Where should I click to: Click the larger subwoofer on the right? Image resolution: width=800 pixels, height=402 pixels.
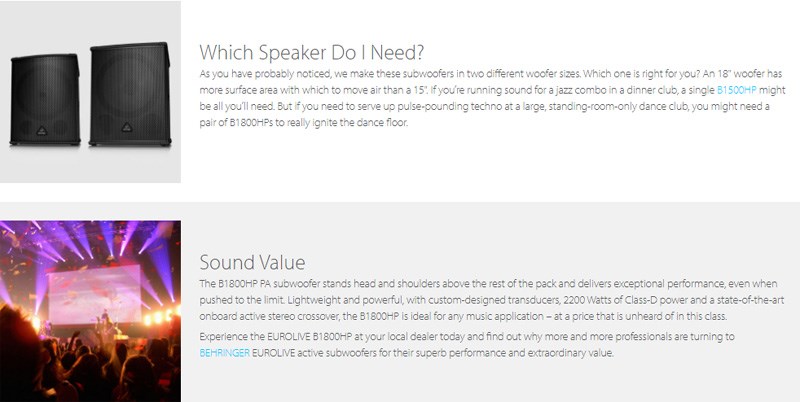coord(130,94)
